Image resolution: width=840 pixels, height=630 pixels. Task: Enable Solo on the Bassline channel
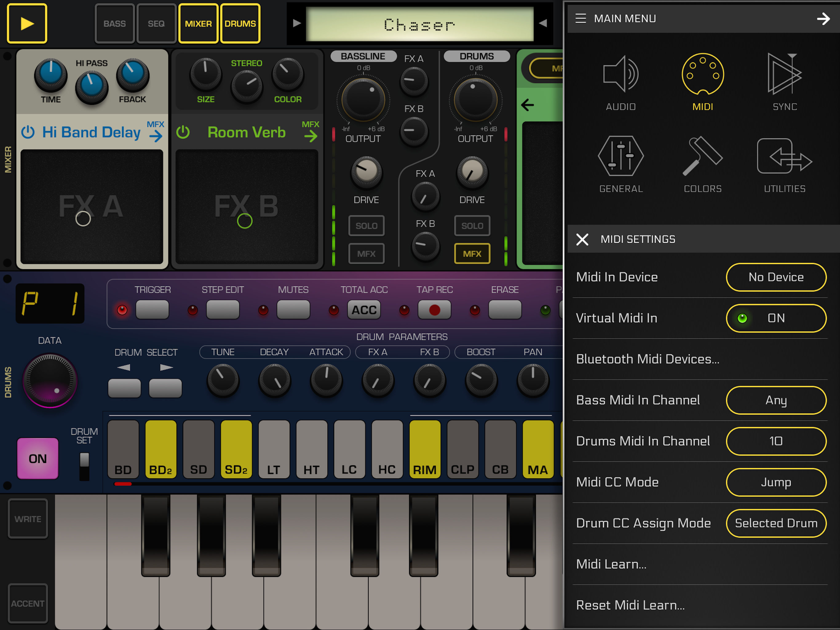(x=366, y=226)
